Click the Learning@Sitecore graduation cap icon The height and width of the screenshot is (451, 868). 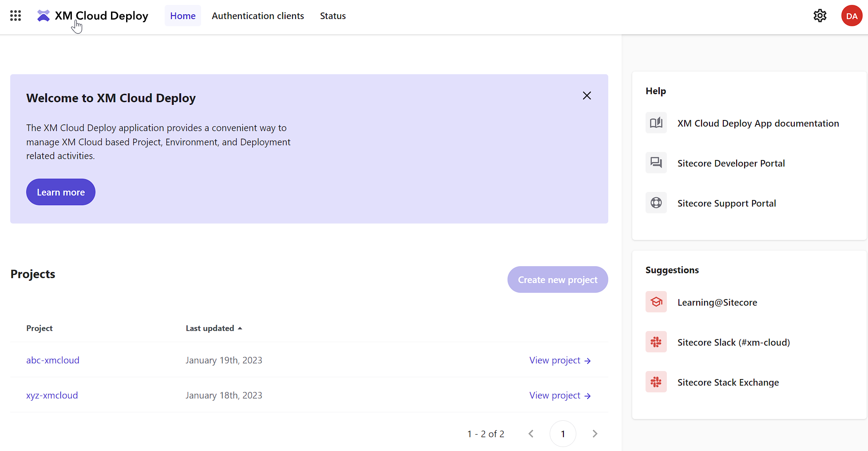656,302
